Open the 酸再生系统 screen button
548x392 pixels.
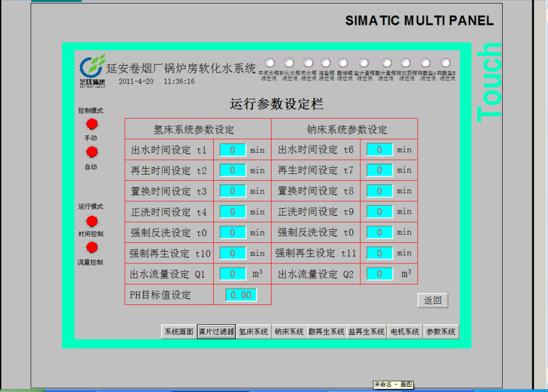327,332
